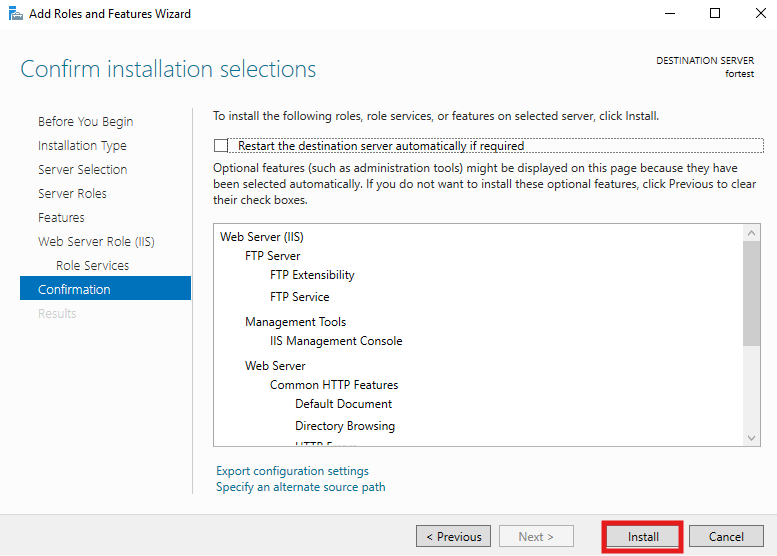Switch to the Server Roles step

pyautogui.click(x=72, y=193)
